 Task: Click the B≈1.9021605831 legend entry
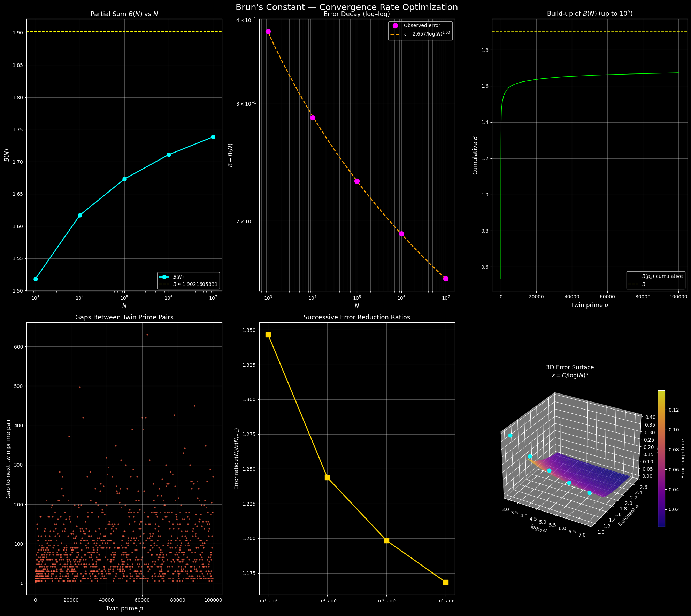[x=195, y=284]
